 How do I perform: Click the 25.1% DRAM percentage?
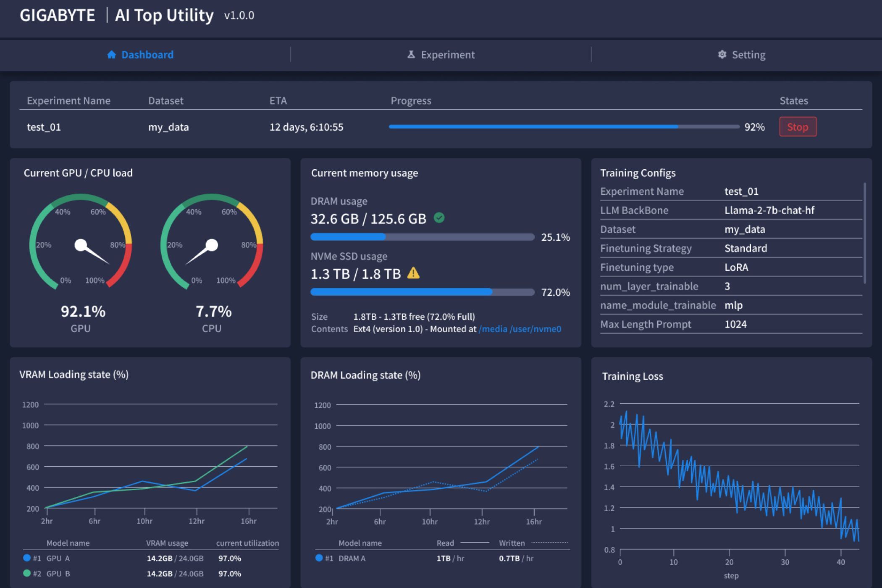click(x=556, y=237)
